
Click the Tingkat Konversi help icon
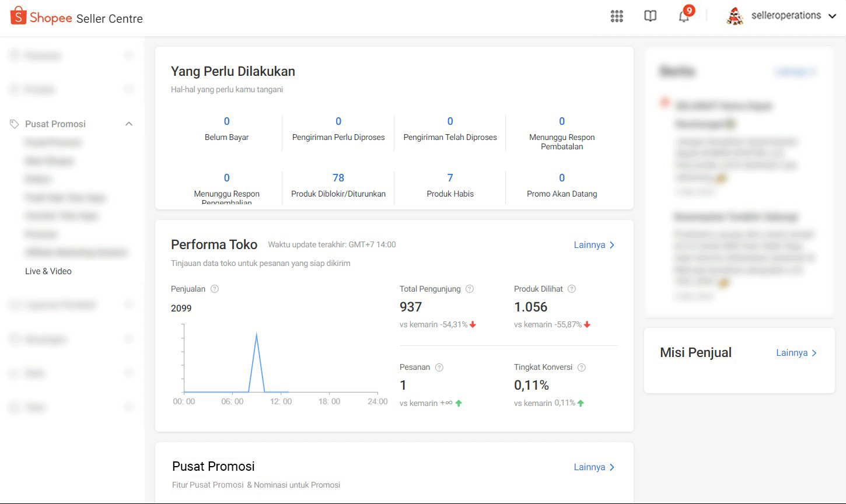[581, 367]
